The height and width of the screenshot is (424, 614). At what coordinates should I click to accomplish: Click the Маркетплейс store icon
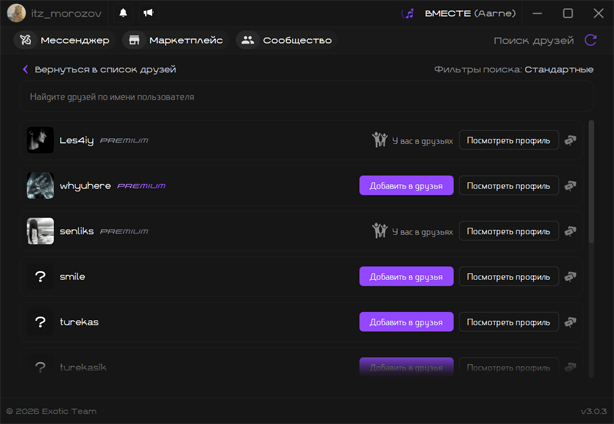tap(134, 40)
